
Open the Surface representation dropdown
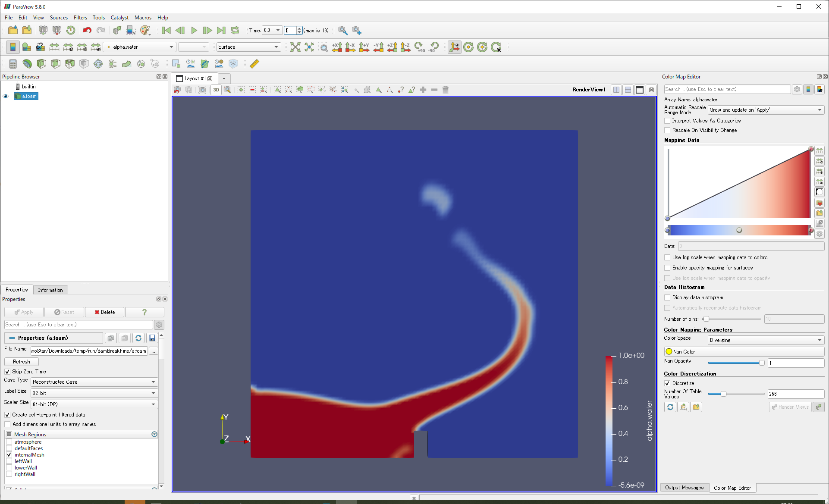[248, 47]
